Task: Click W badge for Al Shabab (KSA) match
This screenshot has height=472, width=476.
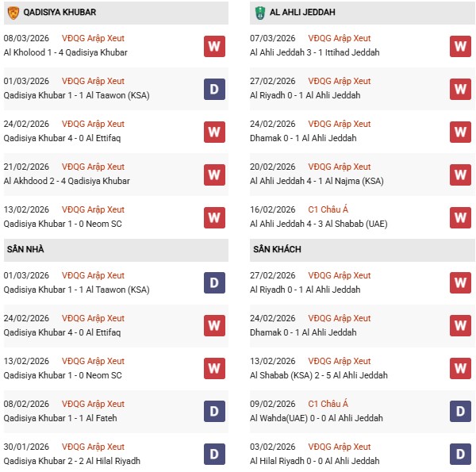Action: pos(461,369)
